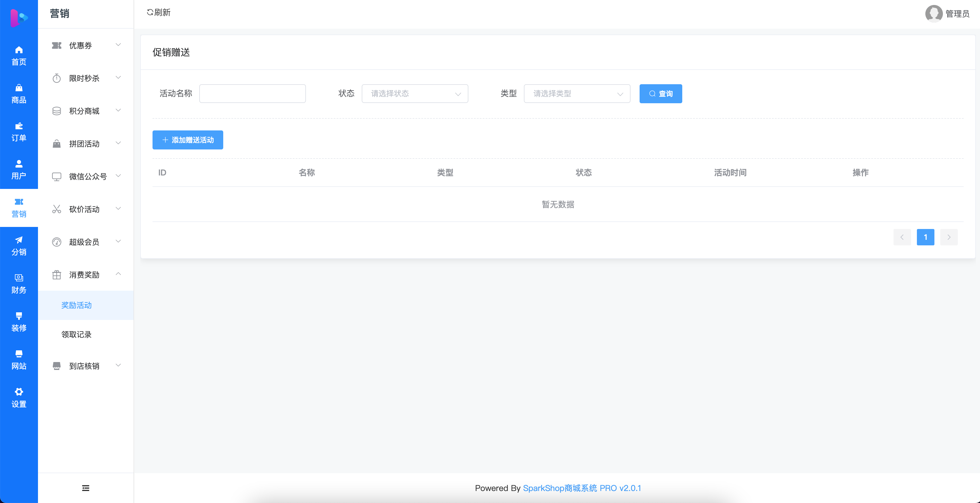Click the 积分商城 coins stack icon
Screen dimensions: 980x503
(x=57, y=111)
